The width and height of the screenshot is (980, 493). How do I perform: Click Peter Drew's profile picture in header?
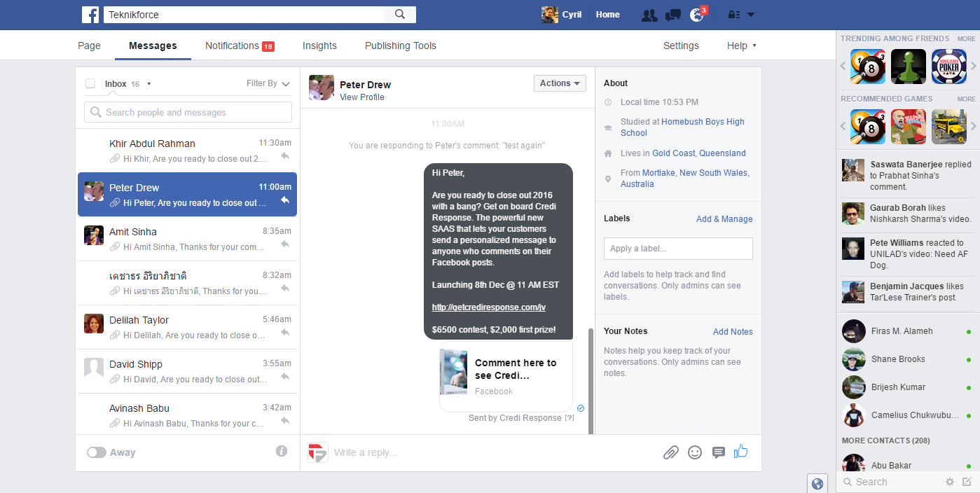(322, 88)
